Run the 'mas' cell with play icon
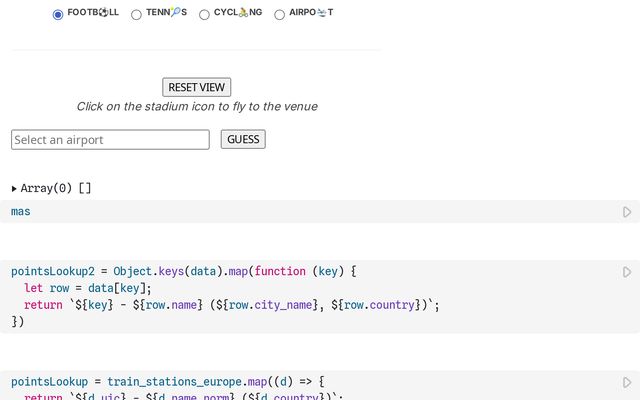This screenshot has height=400, width=640. click(627, 212)
